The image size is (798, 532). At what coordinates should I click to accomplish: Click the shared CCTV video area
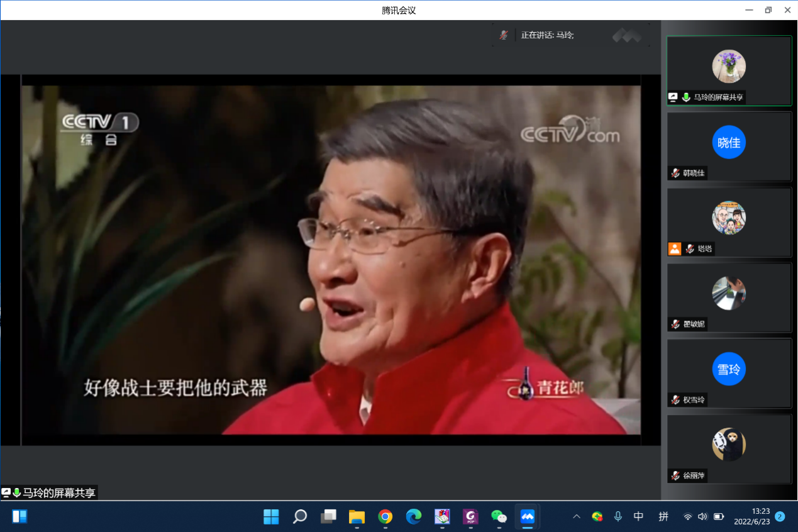click(331, 259)
